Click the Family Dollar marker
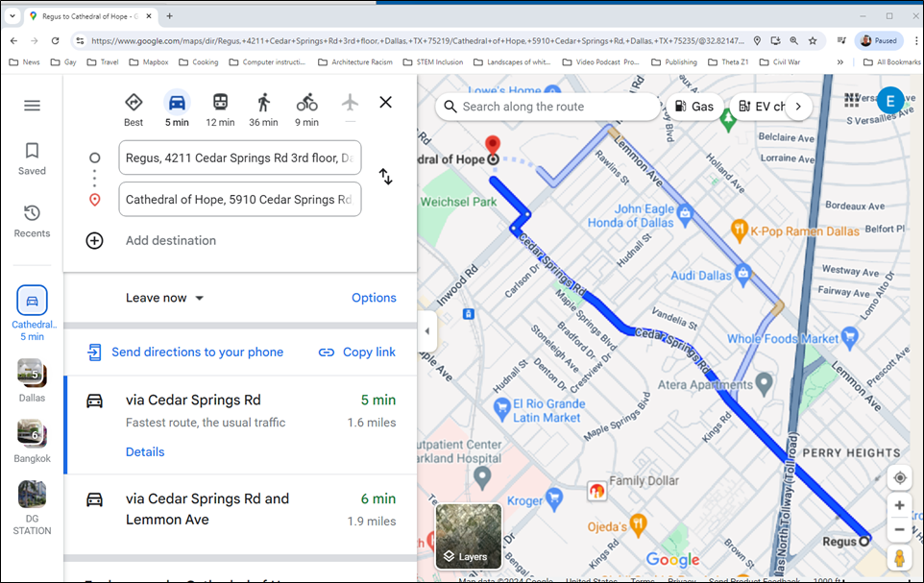The width and height of the screenshot is (924, 583). [596, 491]
